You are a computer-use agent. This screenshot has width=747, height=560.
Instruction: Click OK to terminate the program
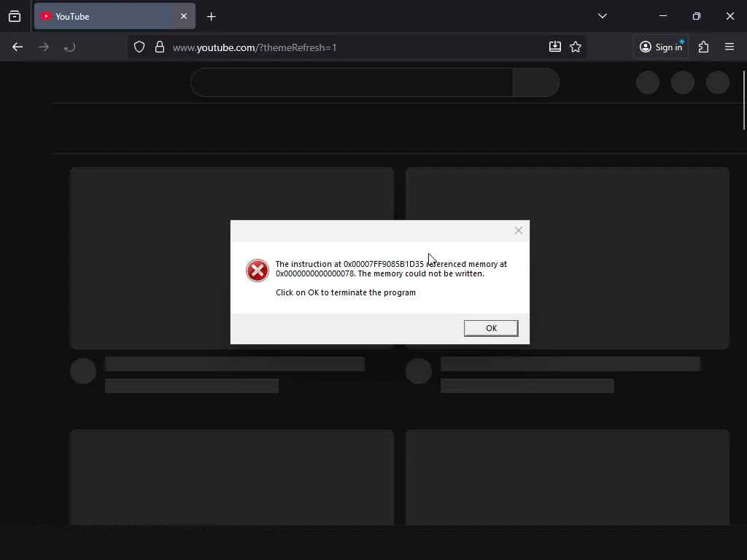click(491, 328)
